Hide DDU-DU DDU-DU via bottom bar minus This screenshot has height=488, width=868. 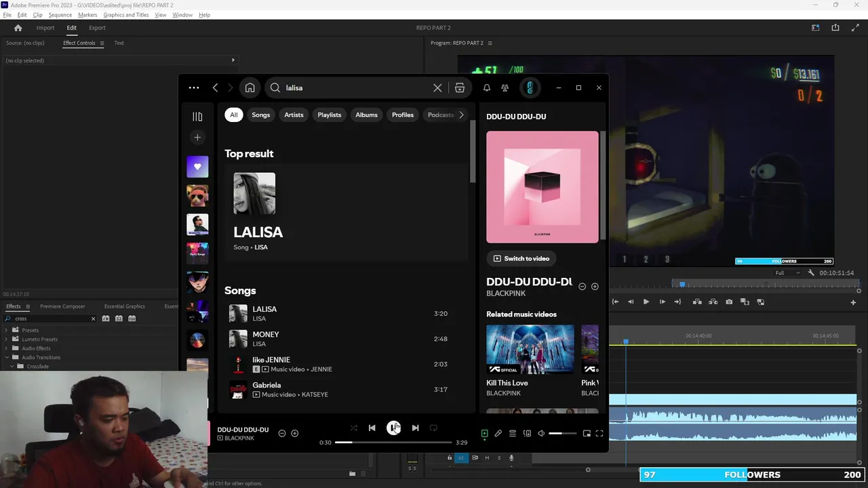[282, 433]
